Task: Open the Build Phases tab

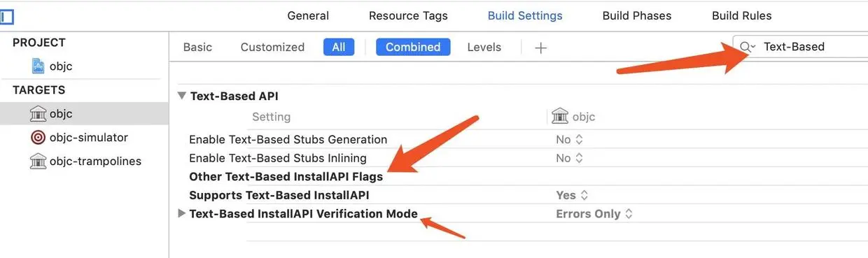Action: (637, 15)
